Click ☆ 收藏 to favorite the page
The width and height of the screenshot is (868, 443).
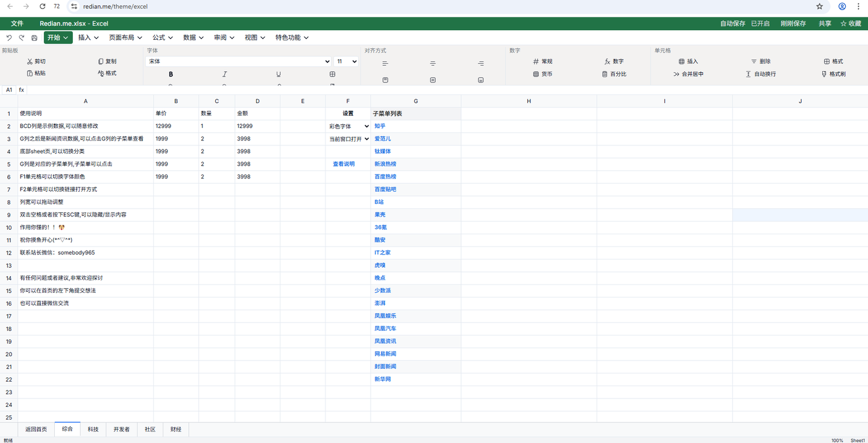(x=851, y=24)
